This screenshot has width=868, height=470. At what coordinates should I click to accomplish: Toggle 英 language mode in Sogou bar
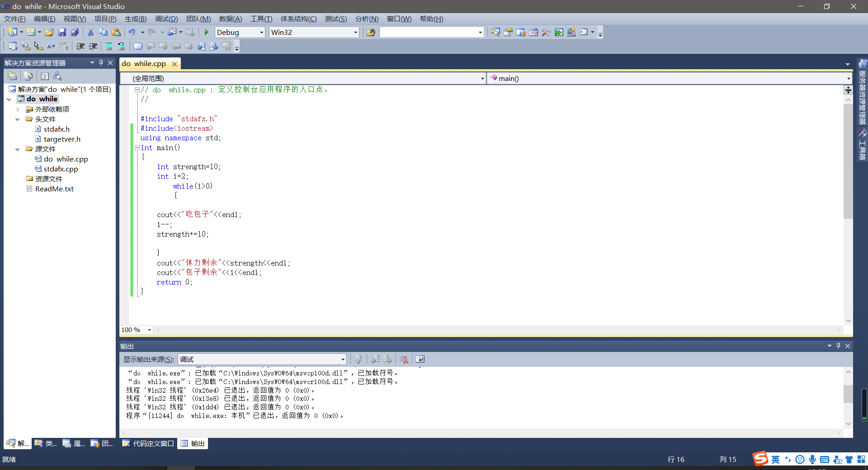click(775, 460)
